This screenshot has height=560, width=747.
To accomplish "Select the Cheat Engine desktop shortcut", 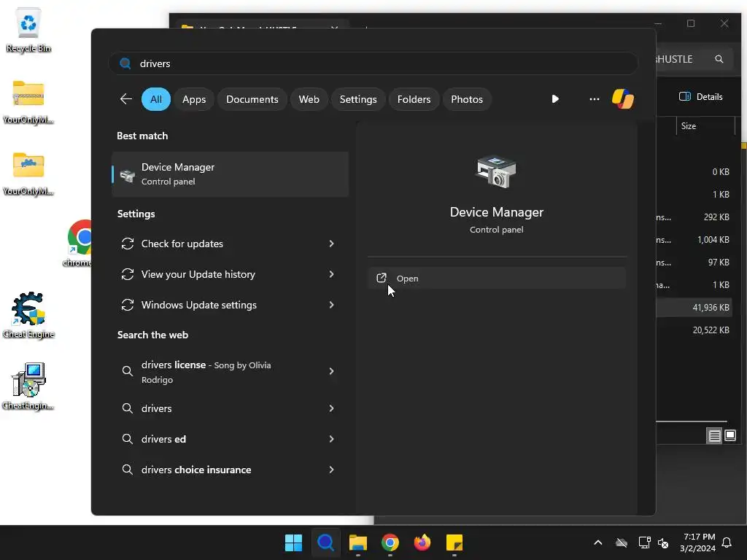I will [28, 315].
